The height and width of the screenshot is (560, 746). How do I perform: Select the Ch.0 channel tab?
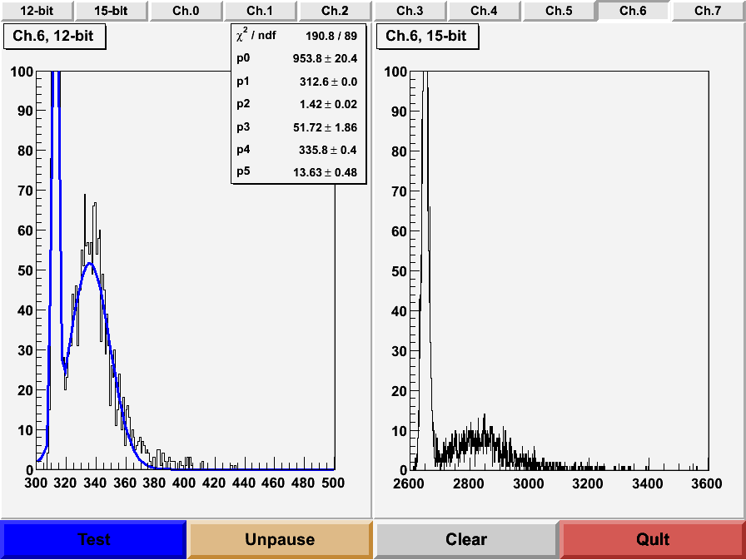point(185,11)
